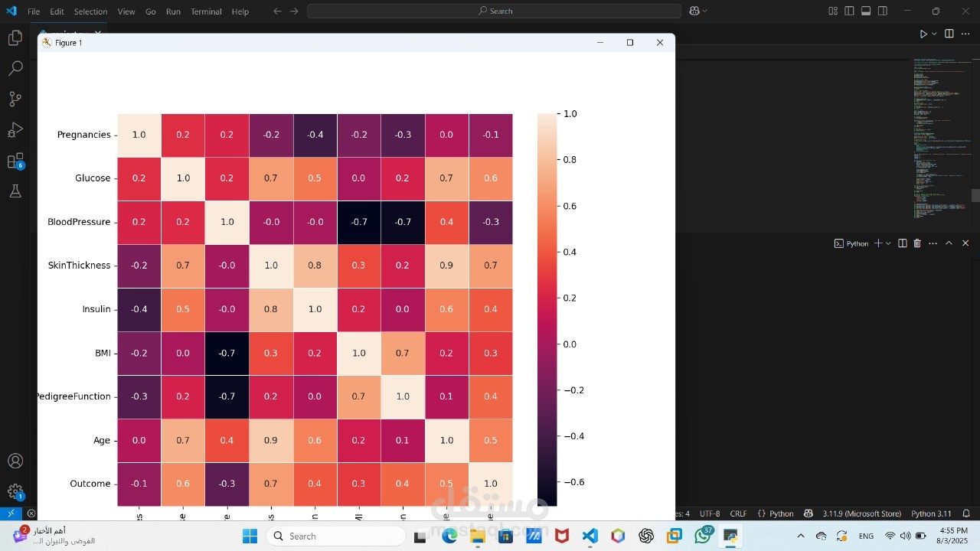Open the View menu
980x551 pixels.
(x=126, y=11)
